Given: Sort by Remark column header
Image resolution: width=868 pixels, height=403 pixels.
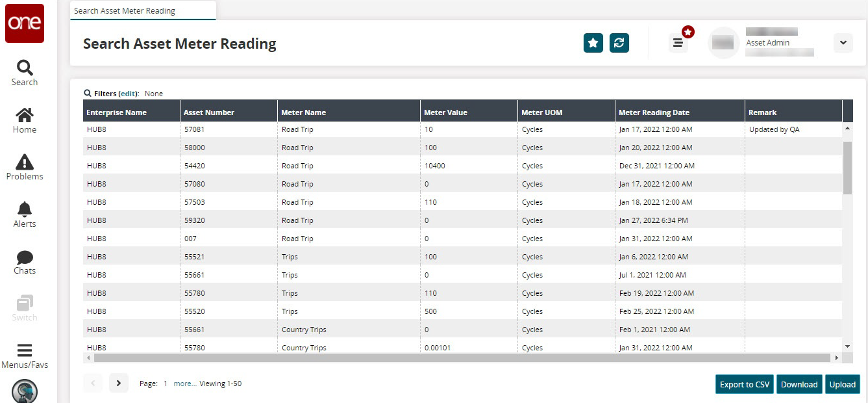Looking at the screenshot, I should [x=793, y=112].
